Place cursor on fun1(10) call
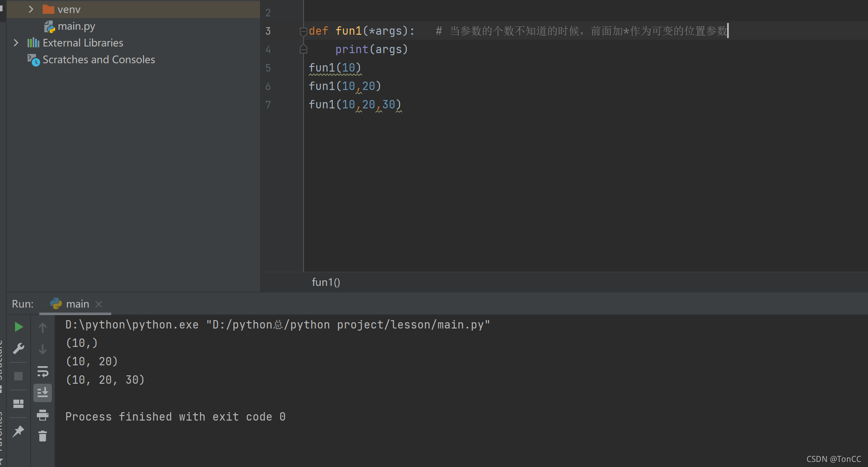The height and width of the screenshot is (467, 868). (335, 68)
